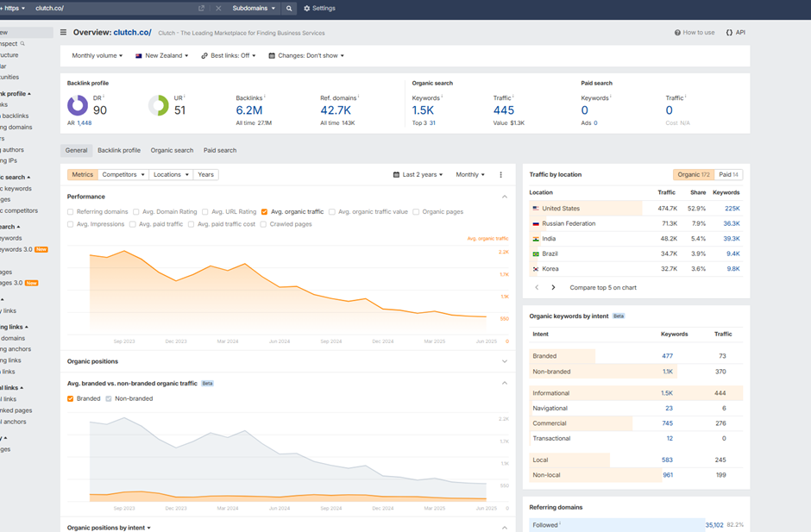Screen dimensions: 811x532
Task: Open the 1.5K organic keywords link
Action: click(423, 110)
